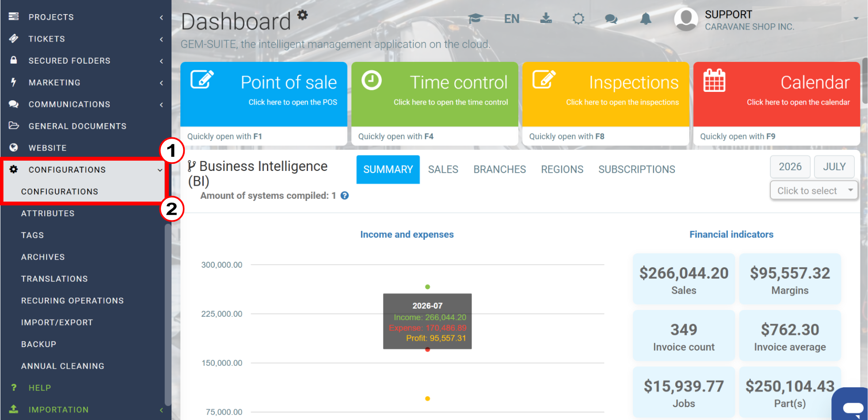The width and height of the screenshot is (868, 420).
Task: Click the Support user avatar
Action: pyautogui.click(x=686, y=19)
